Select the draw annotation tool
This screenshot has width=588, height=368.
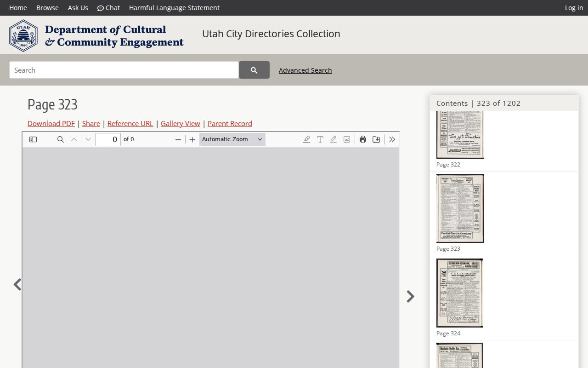pyautogui.click(x=334, y=139)
